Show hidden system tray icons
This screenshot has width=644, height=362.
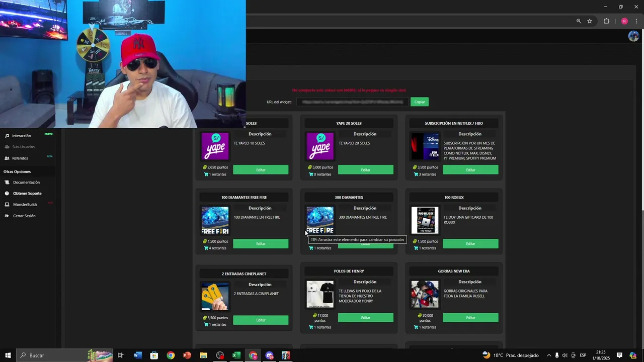(549, 355)
